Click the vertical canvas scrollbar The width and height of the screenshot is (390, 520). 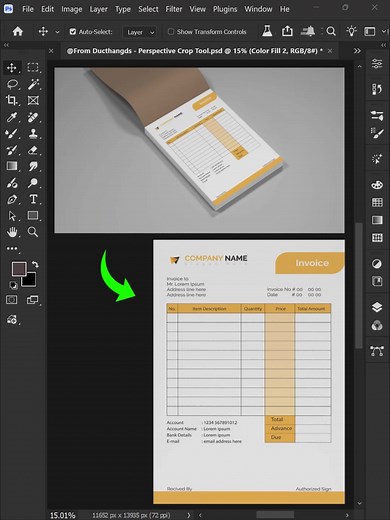(359, 285)
